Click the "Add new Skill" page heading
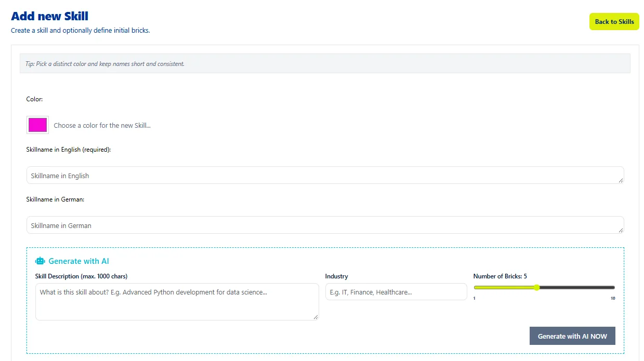This screenshot has width=644, height=361. 50,17
